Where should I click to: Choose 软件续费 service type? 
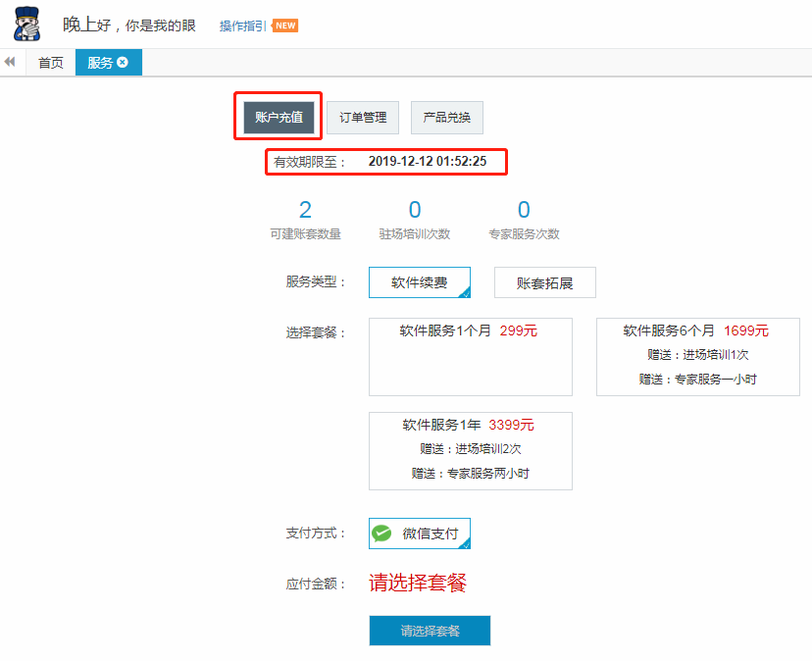(x=420, y=282)
